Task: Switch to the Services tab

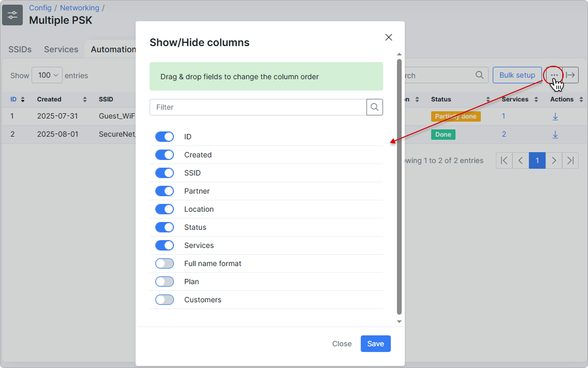Action: pyautogui.click(x=61, y=50)
